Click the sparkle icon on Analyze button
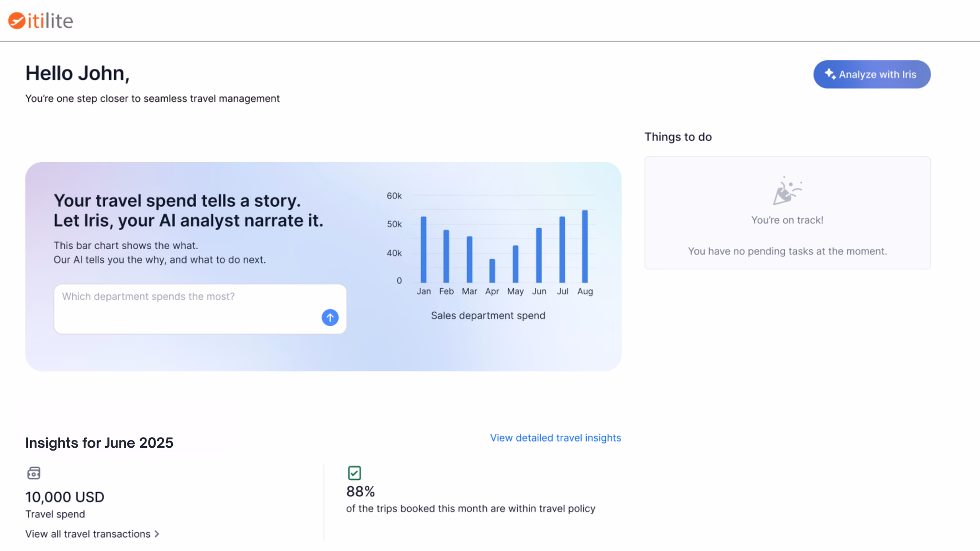980x551 pixels. pyautogui.click(x=830, y=74)
